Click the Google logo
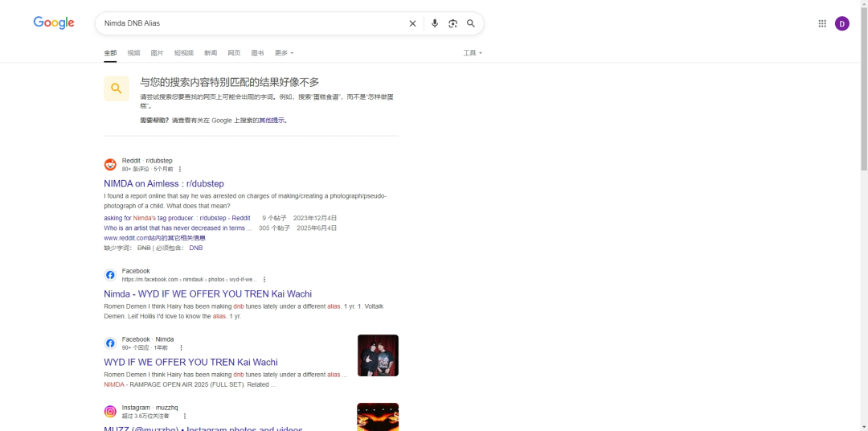Viewport: 868px width, 431px height. 54,23
